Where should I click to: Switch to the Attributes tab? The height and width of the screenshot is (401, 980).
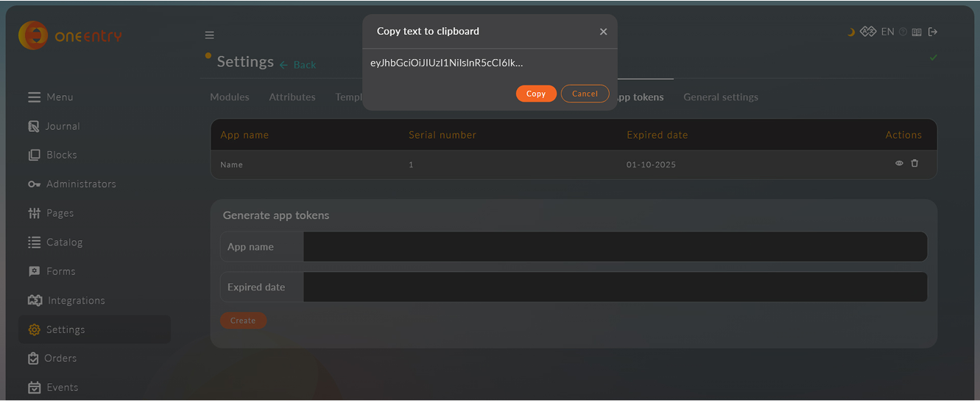(x=292, y=97)
